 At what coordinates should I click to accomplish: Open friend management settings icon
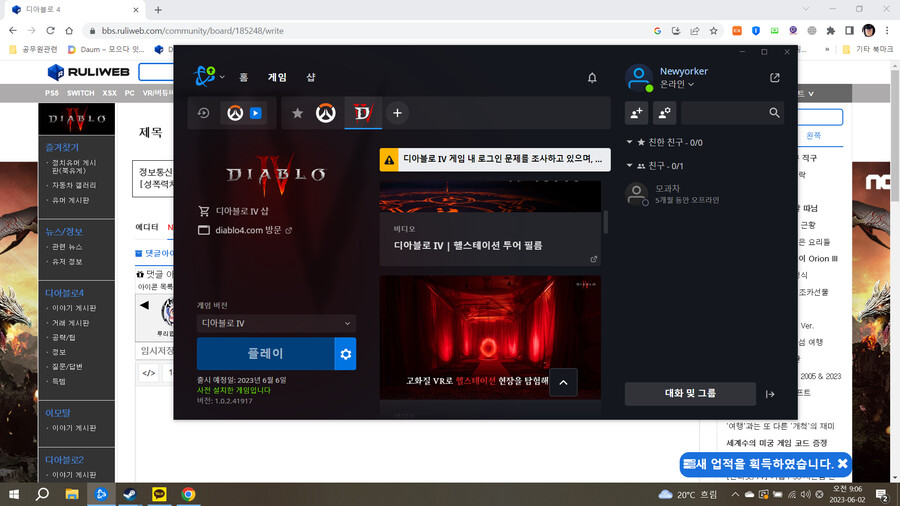(x=664, y=113)
